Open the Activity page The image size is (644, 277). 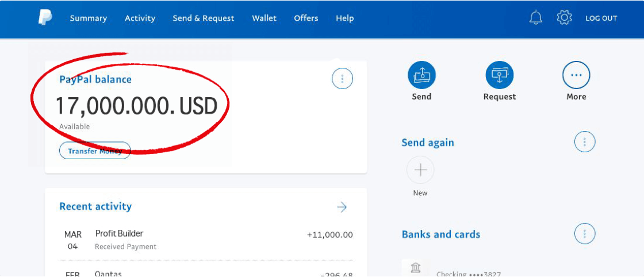point(140,18)
